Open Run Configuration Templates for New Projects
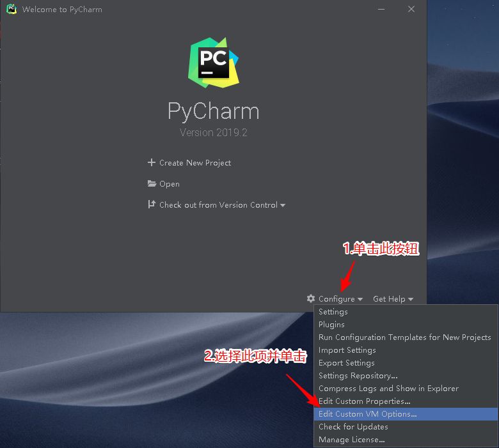This screenshot has width=499, height=448. [x=406, y=337]
